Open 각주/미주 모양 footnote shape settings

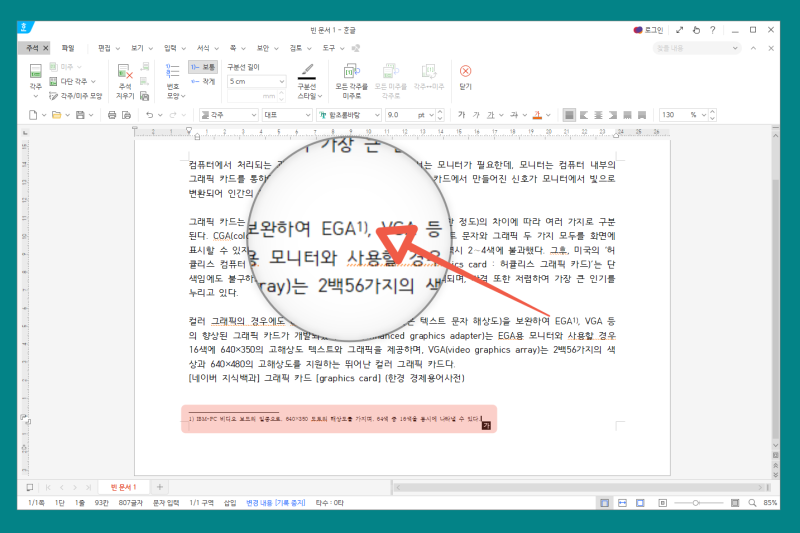click(x=76, y=96)
